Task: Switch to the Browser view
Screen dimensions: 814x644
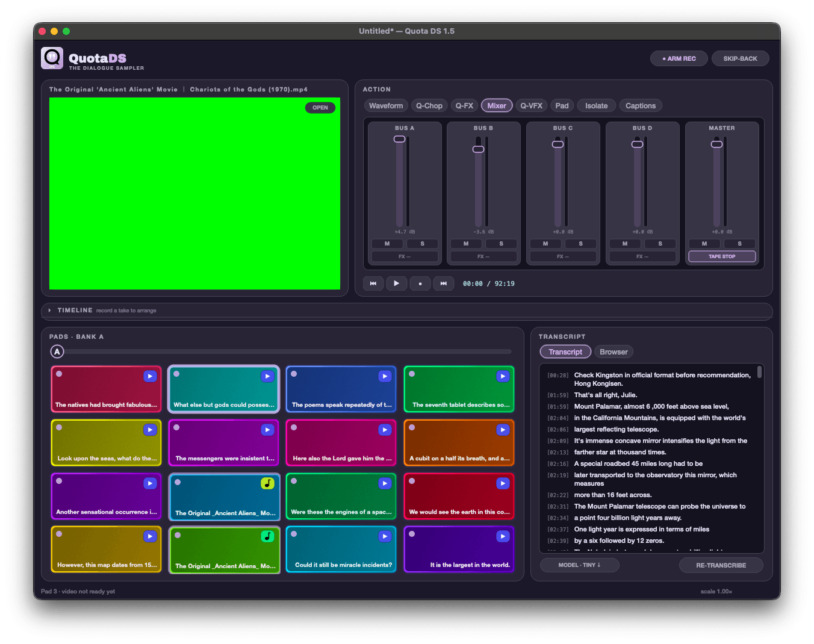Action: click(x=614, y=352)
